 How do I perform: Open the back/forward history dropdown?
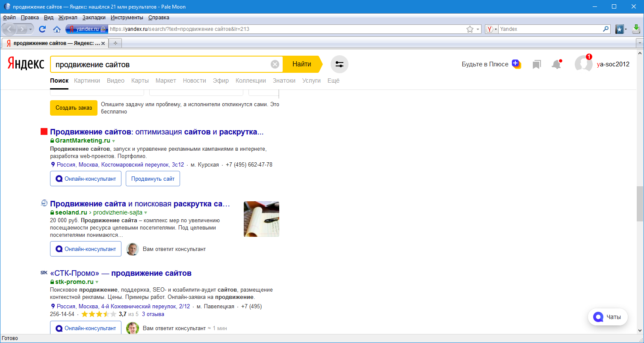[x=30, y=29]
